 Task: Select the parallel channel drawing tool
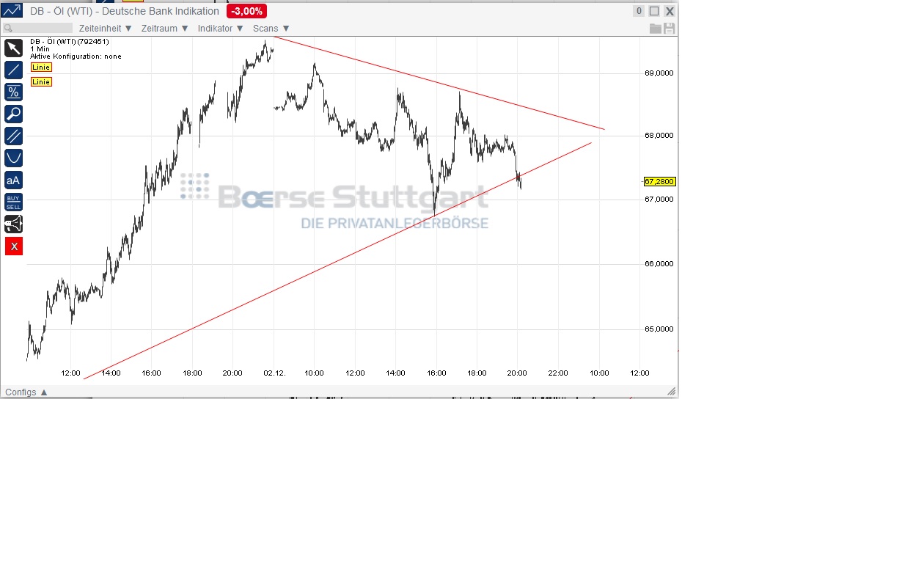click(x=13, y=136)
